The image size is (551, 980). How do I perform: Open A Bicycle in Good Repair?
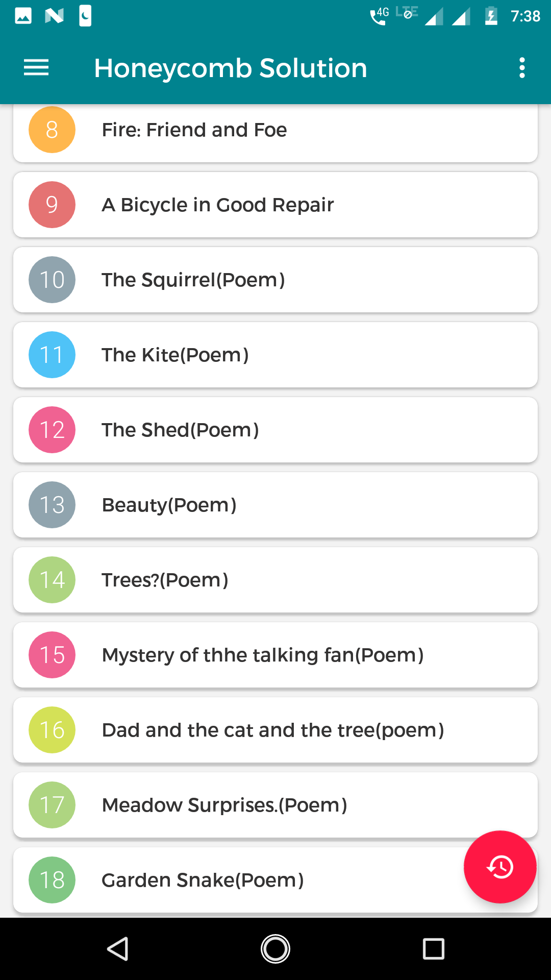click(x=218, y=205)
